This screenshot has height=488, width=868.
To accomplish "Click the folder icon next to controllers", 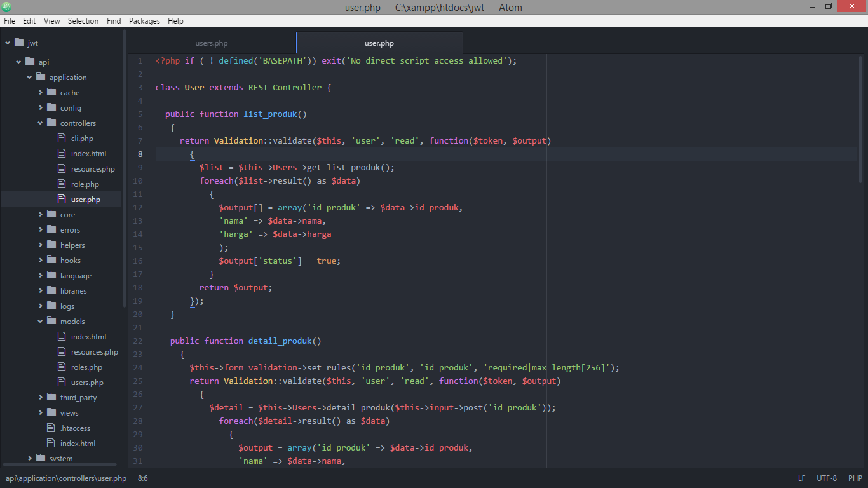I will pos(51,123).
